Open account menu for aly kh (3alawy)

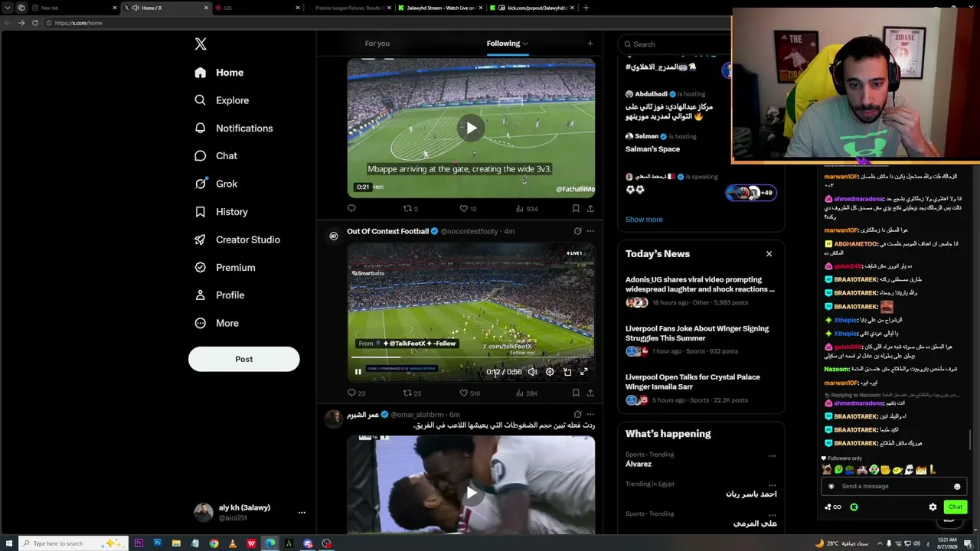[x=250, y=512]
